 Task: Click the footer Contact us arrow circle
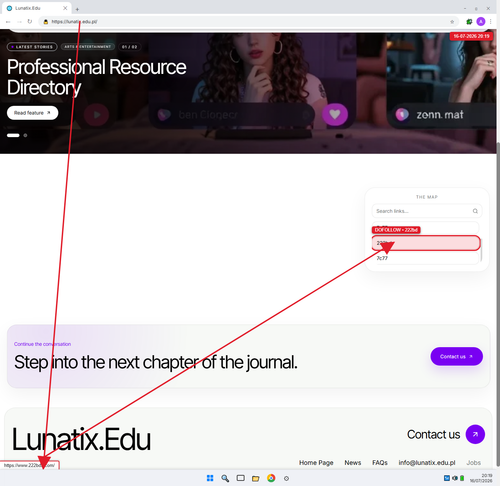tap(475, 434)
